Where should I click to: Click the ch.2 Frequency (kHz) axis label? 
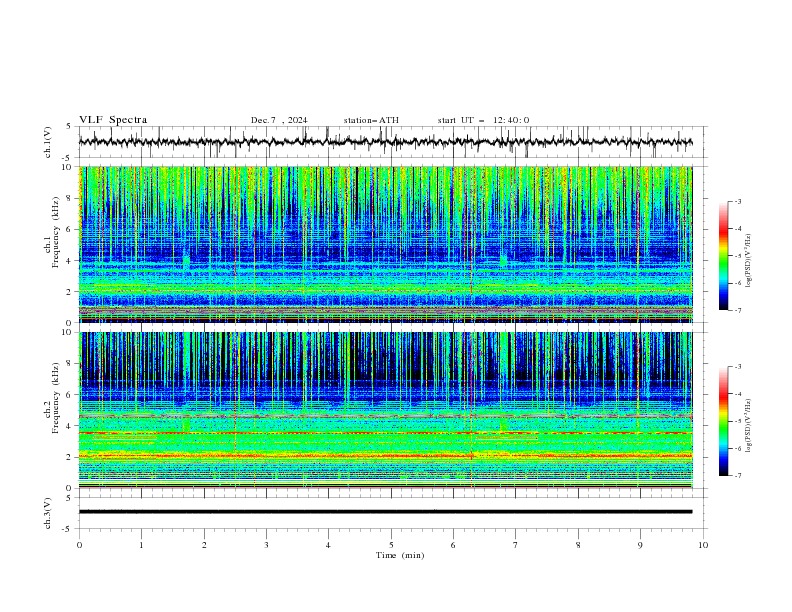click(52, 398)
